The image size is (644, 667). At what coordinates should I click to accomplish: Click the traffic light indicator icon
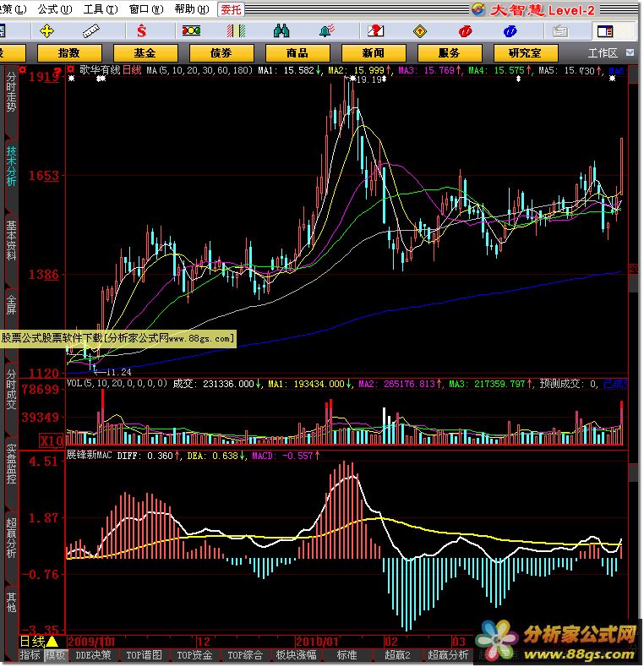192,31
